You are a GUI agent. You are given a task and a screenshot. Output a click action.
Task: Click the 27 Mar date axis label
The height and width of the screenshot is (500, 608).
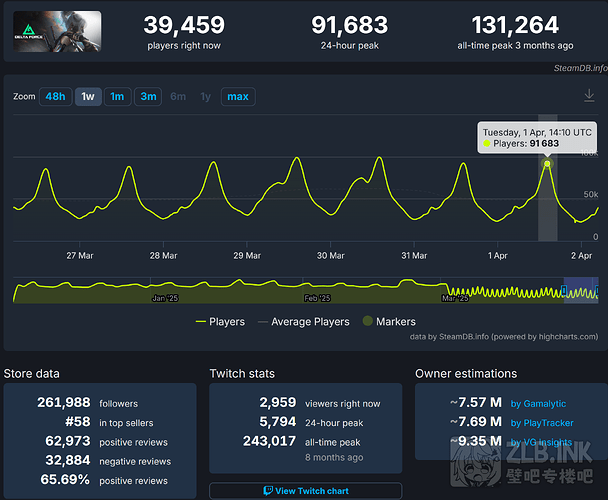(79, 256)
